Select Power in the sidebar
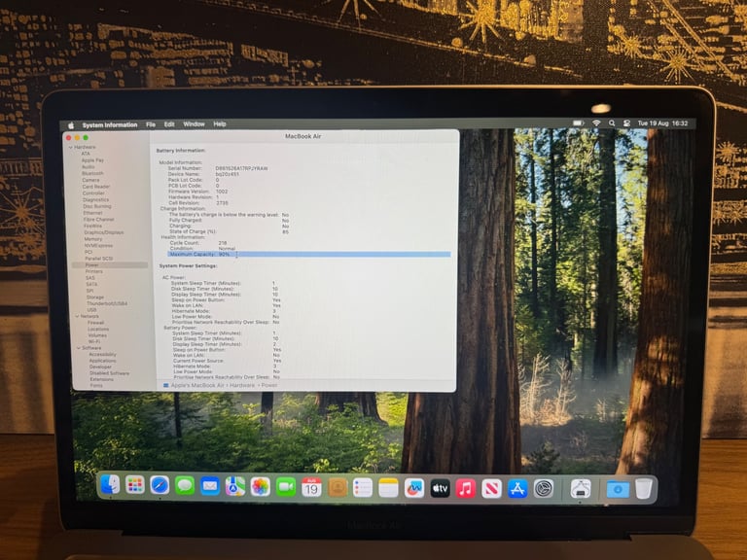Image resolution: width=747 pixels, height=560 pixels. (x=110, y=264)
